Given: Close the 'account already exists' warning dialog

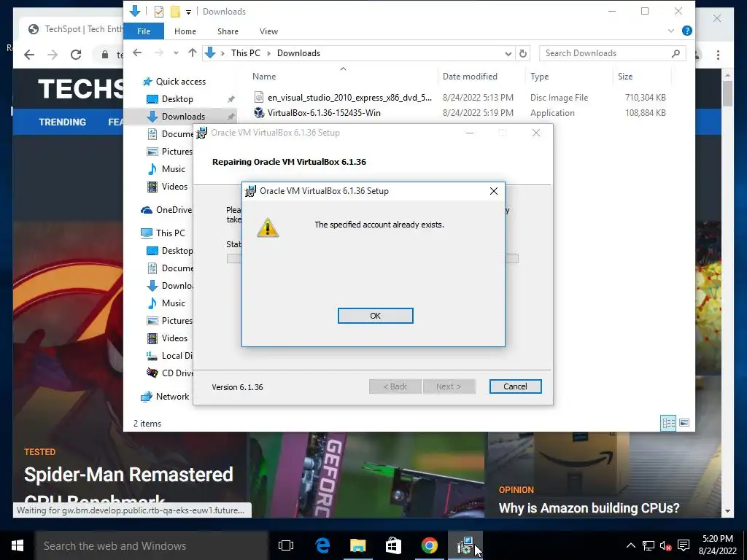Looking at the screenshot, I should point(494,191).
